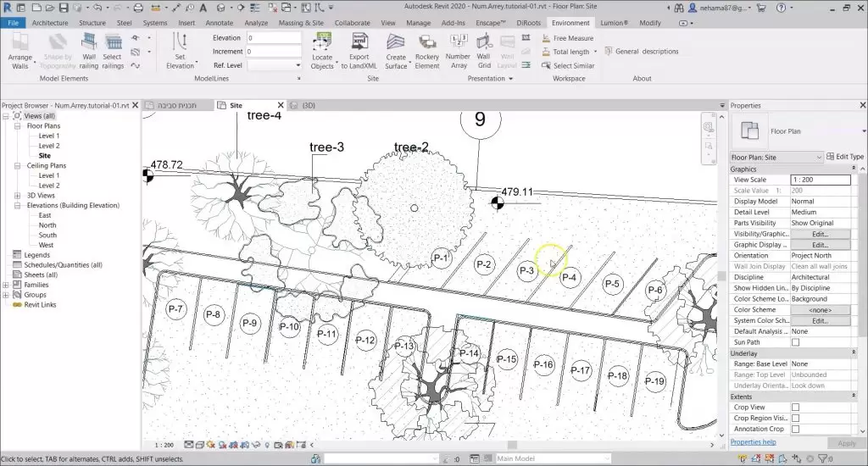Toggle the Sun Path checkbox
Screen dimensions: 868x466
tap(795, 342)
